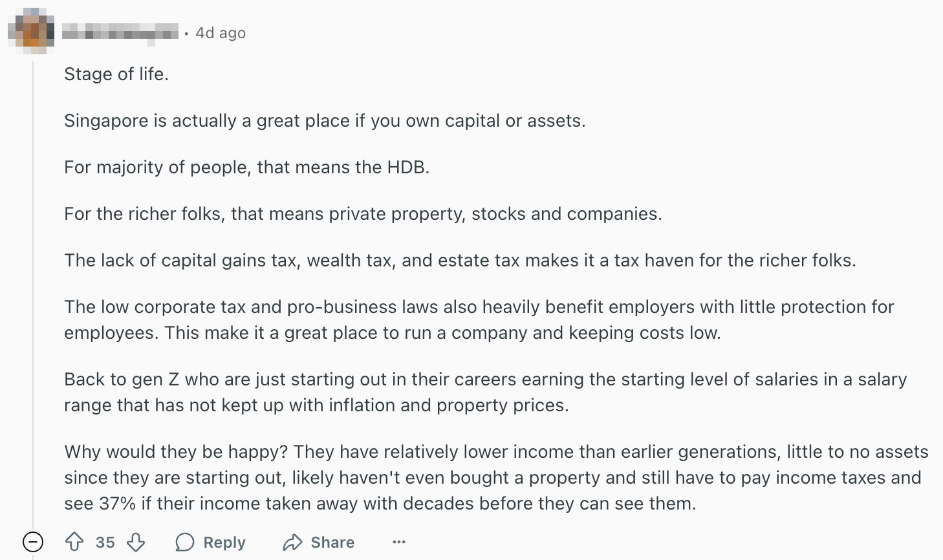Click the 'Stage of life.' line

(x=116, y=74)
